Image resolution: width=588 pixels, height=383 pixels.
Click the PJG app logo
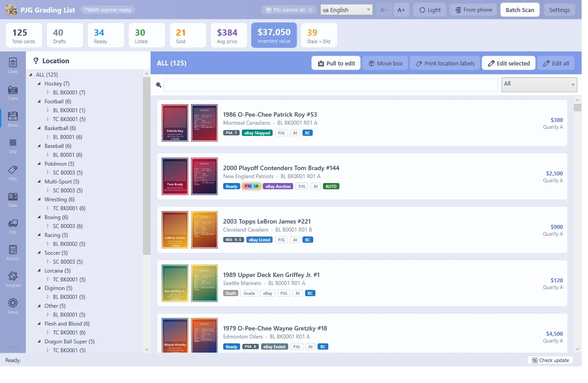(11, 10)
